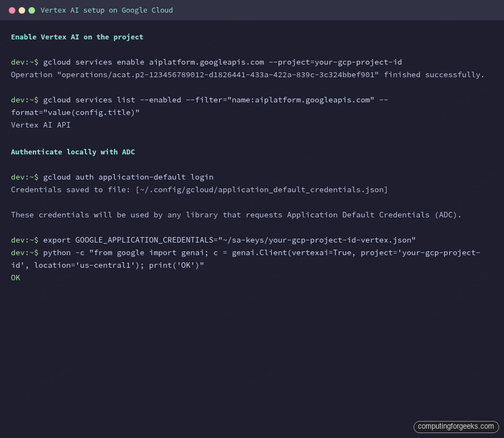Image resolution: width=504 pixels, height=438 pixels.
Task: Click the wrapped line with location='us-central1'
Action: pyautogui.click(x=108, y=265)
